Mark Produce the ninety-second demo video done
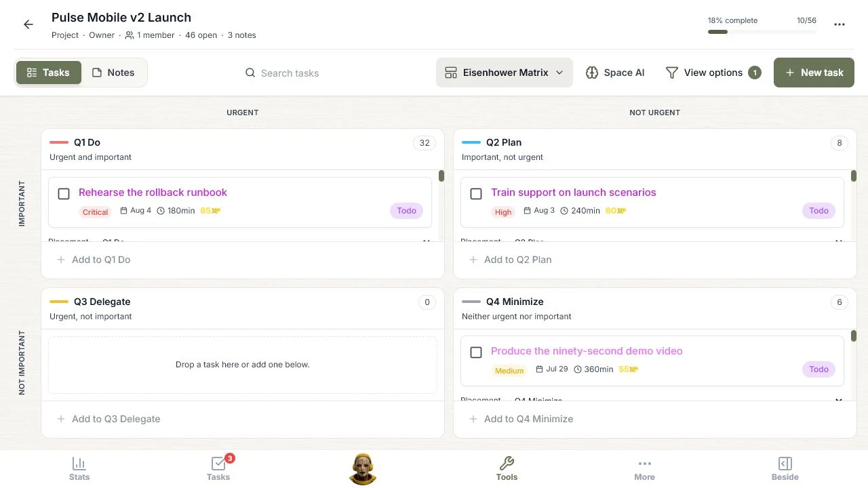This screenshot has width=868, height=488. point(476,352)
